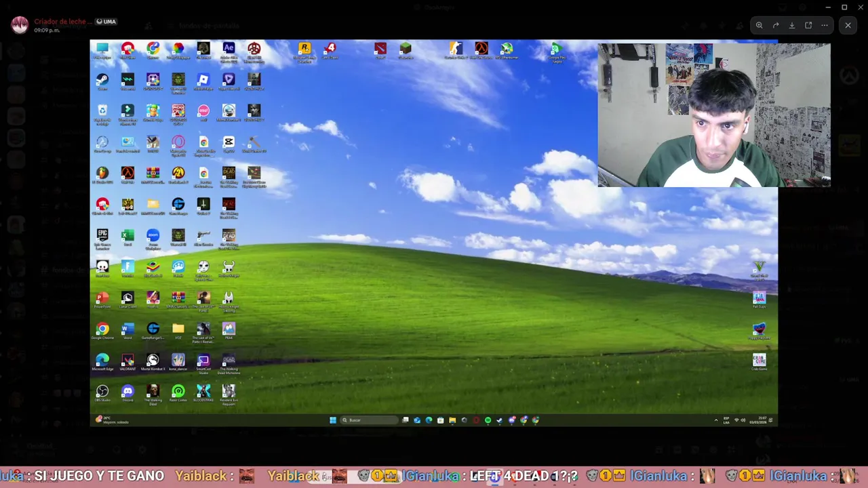Launch SmartCast Studio shortcut

[203, 361]
